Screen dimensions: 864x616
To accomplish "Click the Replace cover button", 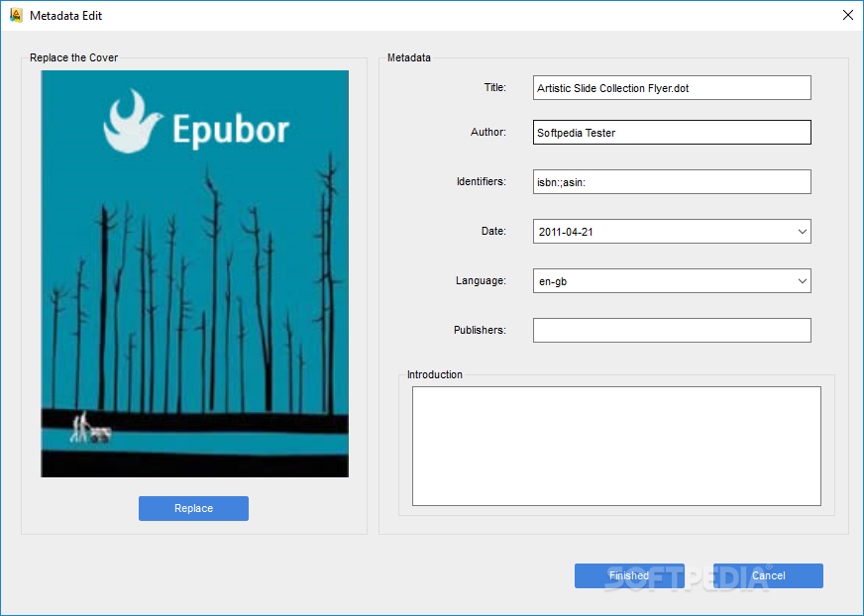I will pyautogui.click(x=193, y=508).
